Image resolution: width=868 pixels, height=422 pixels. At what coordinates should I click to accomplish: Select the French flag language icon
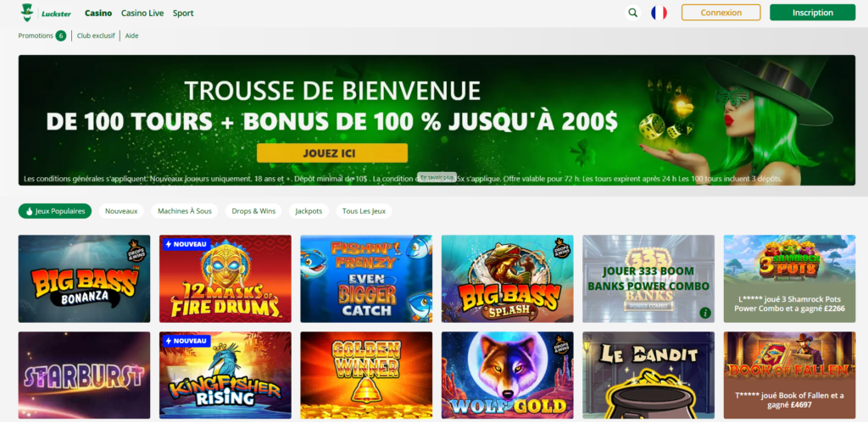[x=659, y=13]
